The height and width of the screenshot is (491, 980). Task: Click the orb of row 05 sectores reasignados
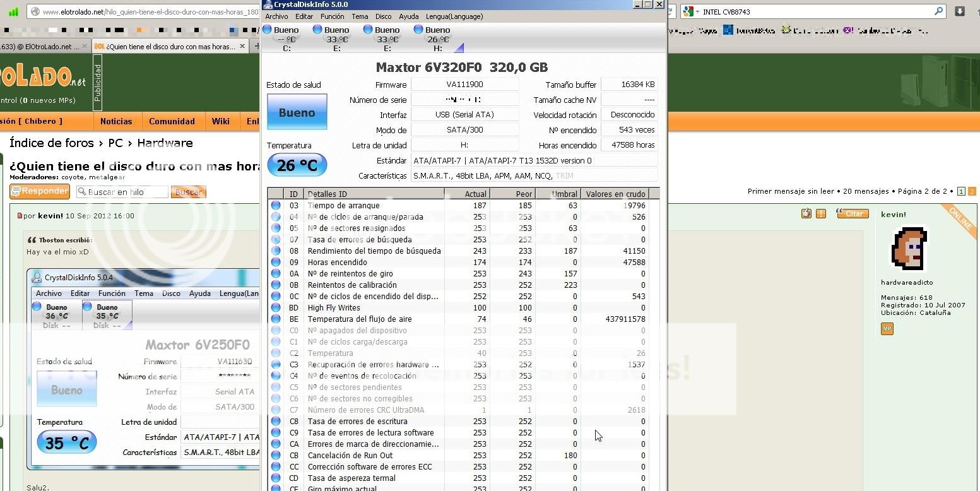point(276,228)
